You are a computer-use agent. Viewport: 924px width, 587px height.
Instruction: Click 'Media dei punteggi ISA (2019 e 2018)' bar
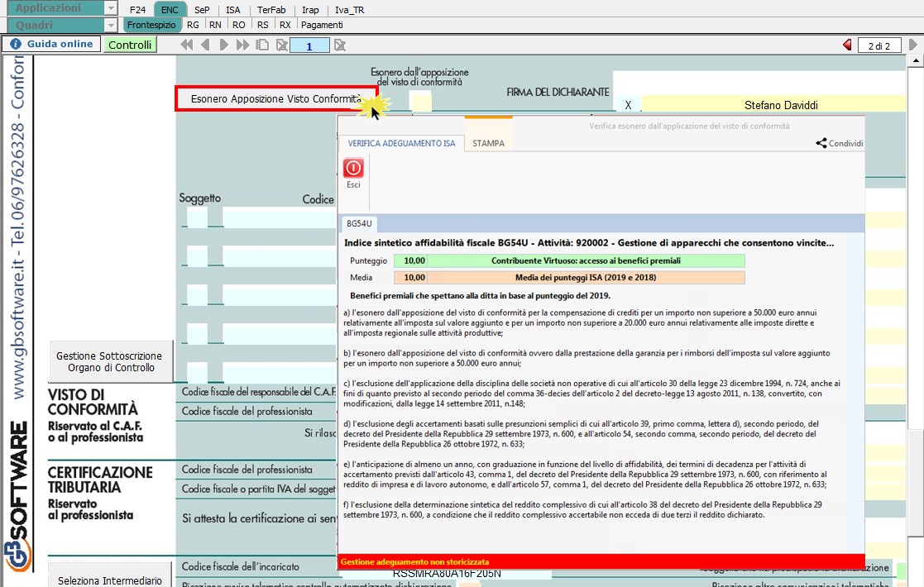586,277
